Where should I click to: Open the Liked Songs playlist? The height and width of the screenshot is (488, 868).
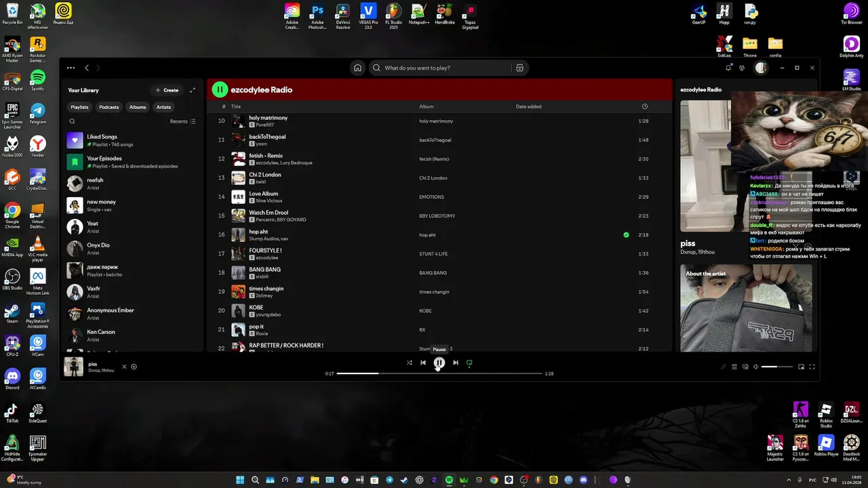pos(133,140)
